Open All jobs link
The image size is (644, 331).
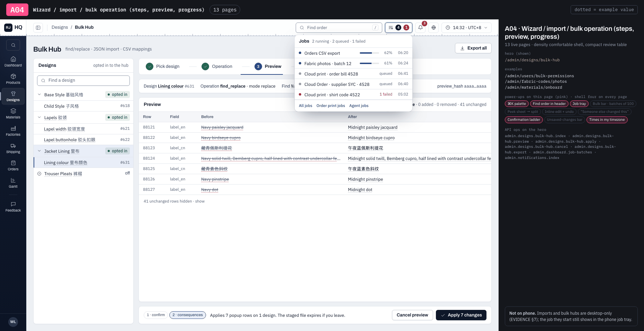(x=305, y=106)
